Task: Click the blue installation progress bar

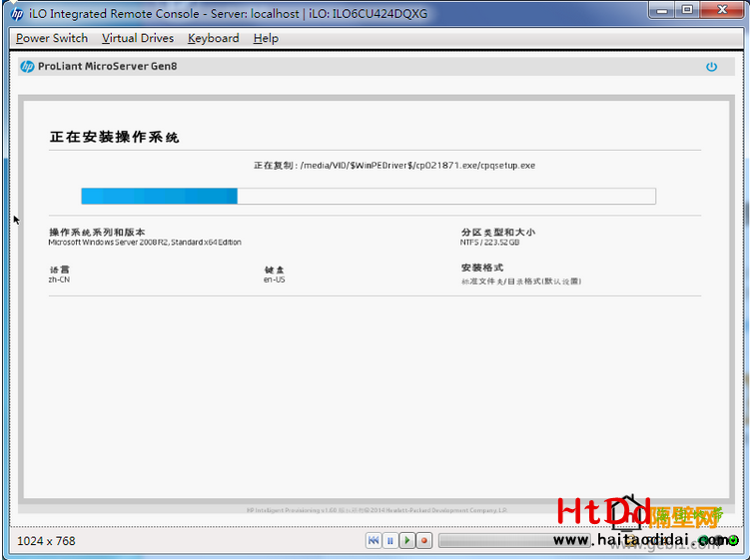Action: click(369, 196)
